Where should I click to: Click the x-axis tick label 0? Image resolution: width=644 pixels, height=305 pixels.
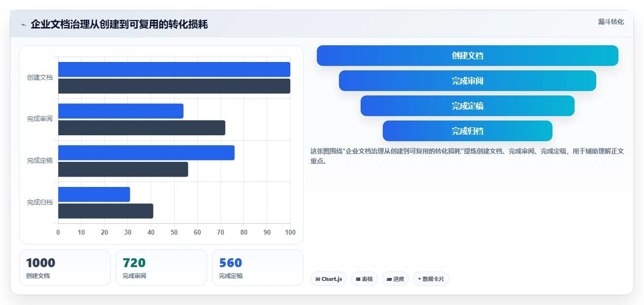point(58,232)
